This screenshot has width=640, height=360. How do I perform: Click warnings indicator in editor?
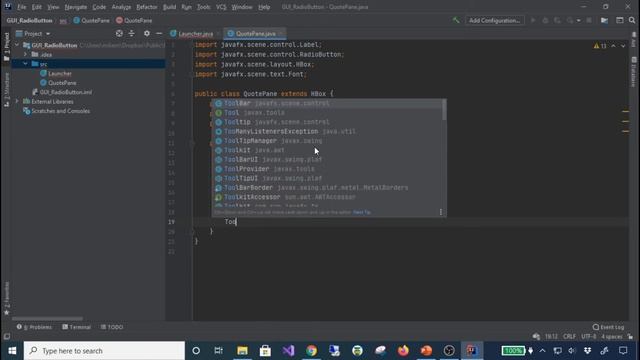tap(600, 46)
